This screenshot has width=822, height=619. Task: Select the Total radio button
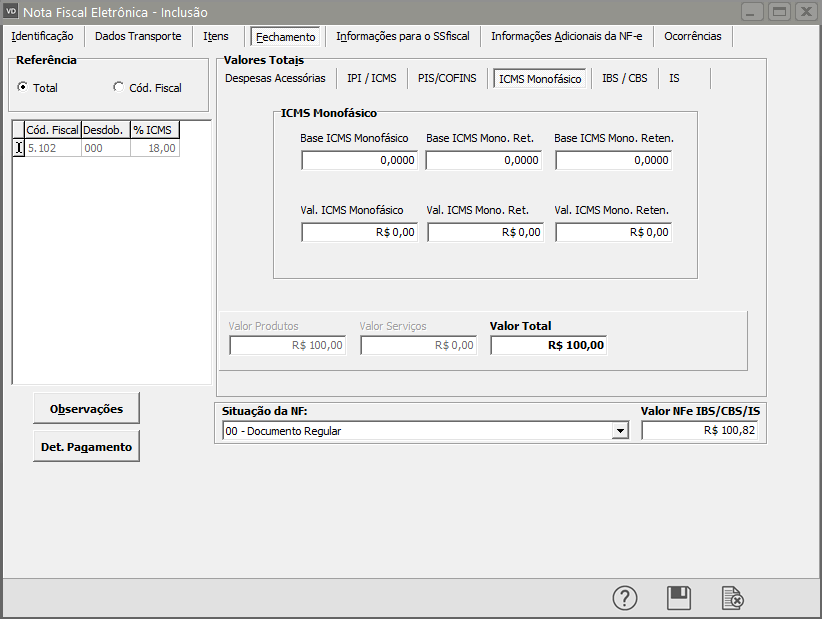point(23,88)
